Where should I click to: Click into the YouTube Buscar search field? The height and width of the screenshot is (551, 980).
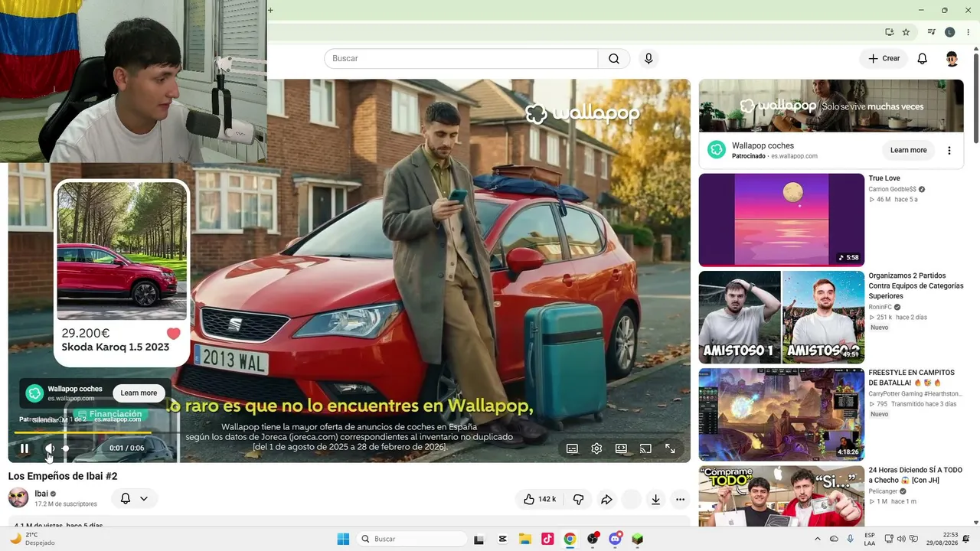461,59
